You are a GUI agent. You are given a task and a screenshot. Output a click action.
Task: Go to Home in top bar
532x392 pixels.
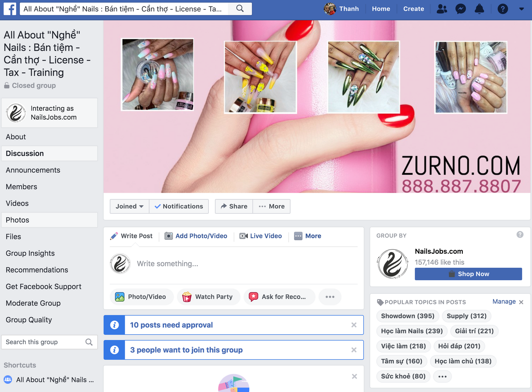click(x=381, y=9)
